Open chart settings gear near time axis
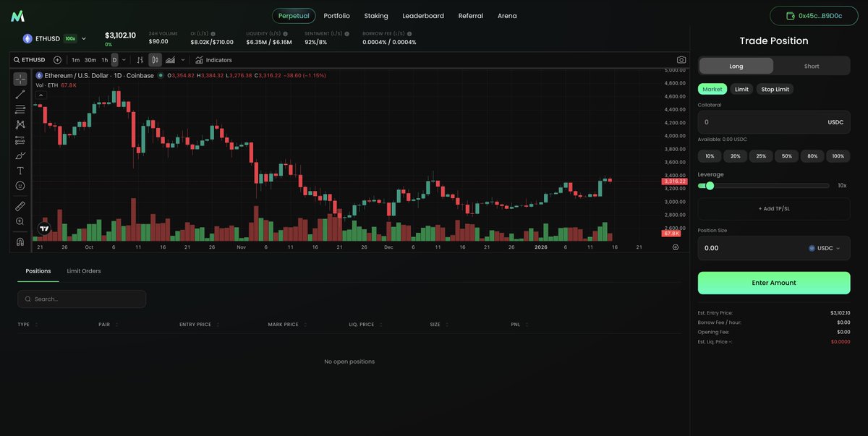Screen dimensions: 868x436 676,247
